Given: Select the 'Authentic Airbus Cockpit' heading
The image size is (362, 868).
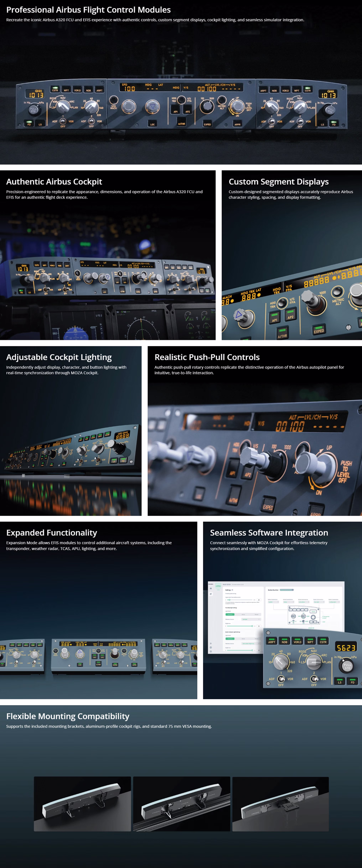Looking at the screenshot, I should coord(54,182).
